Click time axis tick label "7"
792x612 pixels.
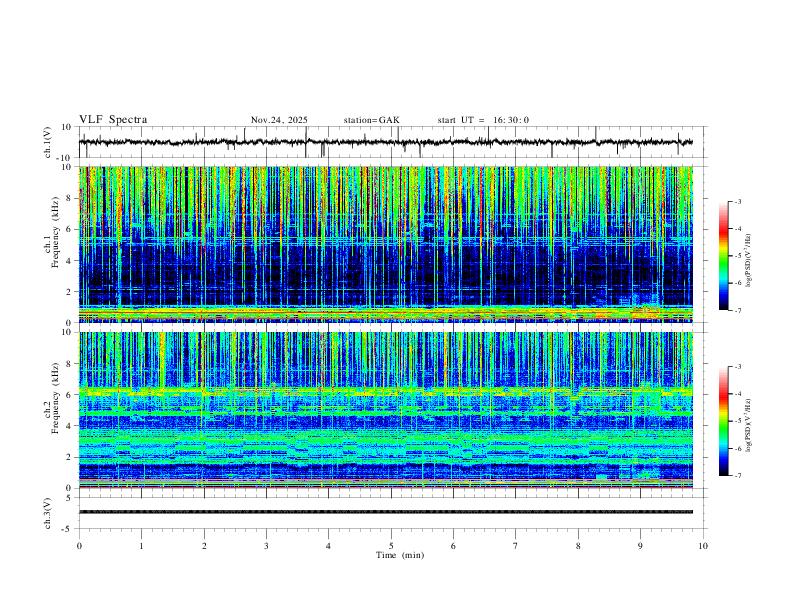click(x=516, y=546)
